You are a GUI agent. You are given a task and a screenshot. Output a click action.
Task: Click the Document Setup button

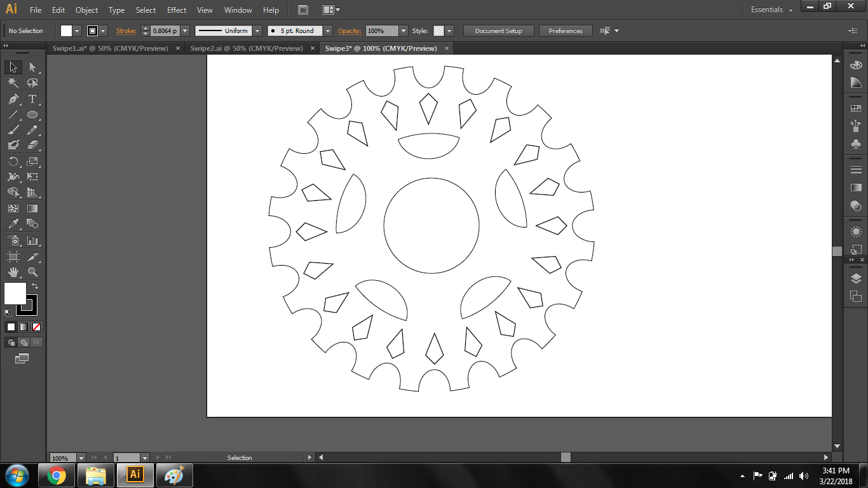[498, 30]
